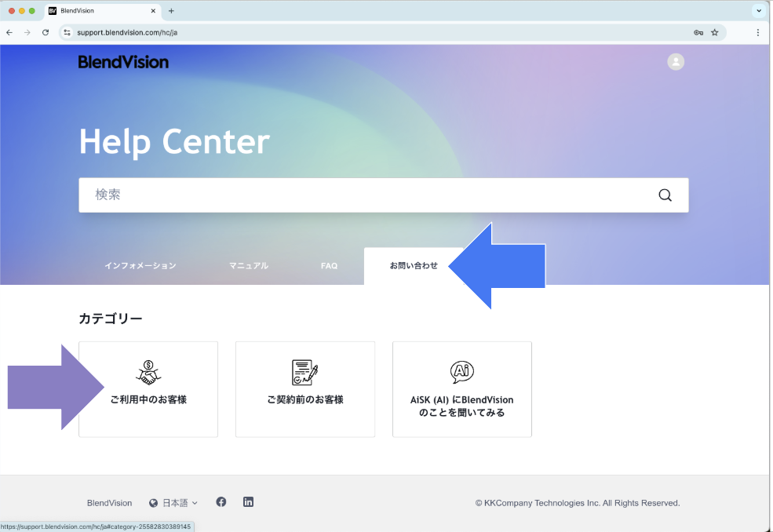Open the AiSK (AI) にBlendVision card

[x=462, y=389]
